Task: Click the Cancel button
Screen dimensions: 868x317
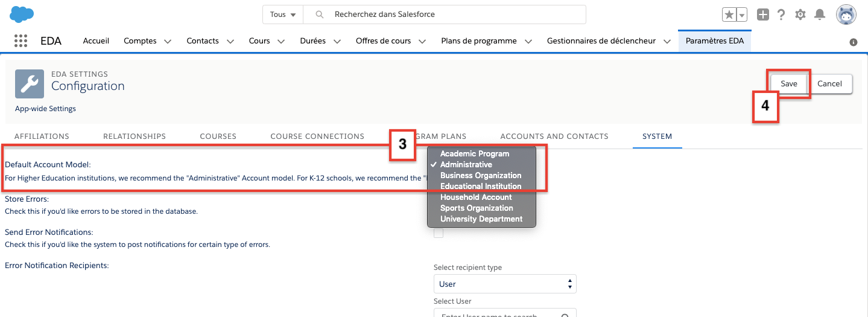Action: click(x=829, y=84)
